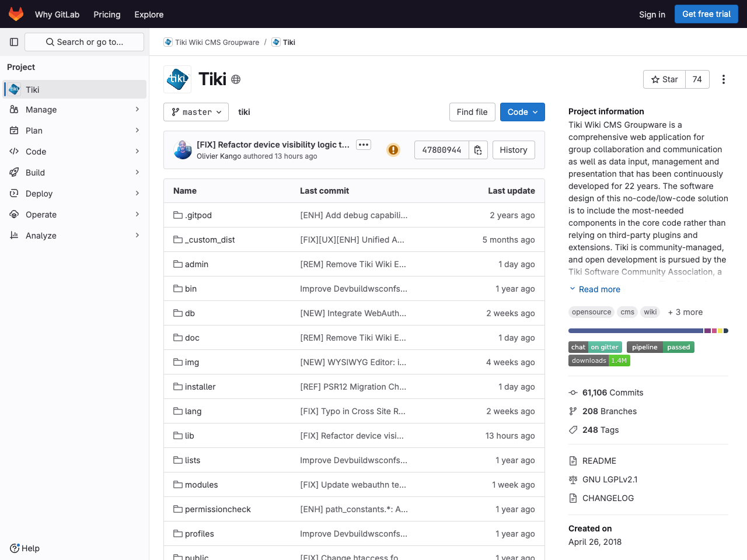Click Sign in link
The width and height of the screenshot is (747, 560).
pyautogui.click(x=652, y=15)
